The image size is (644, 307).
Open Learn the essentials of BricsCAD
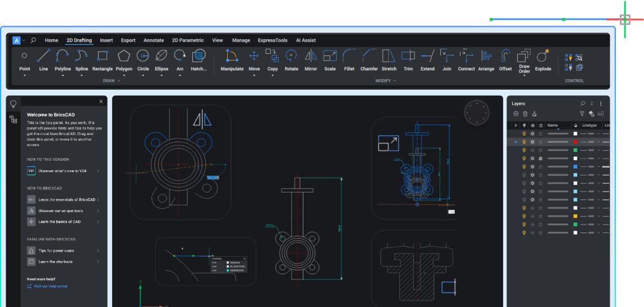tap(63, 199)
